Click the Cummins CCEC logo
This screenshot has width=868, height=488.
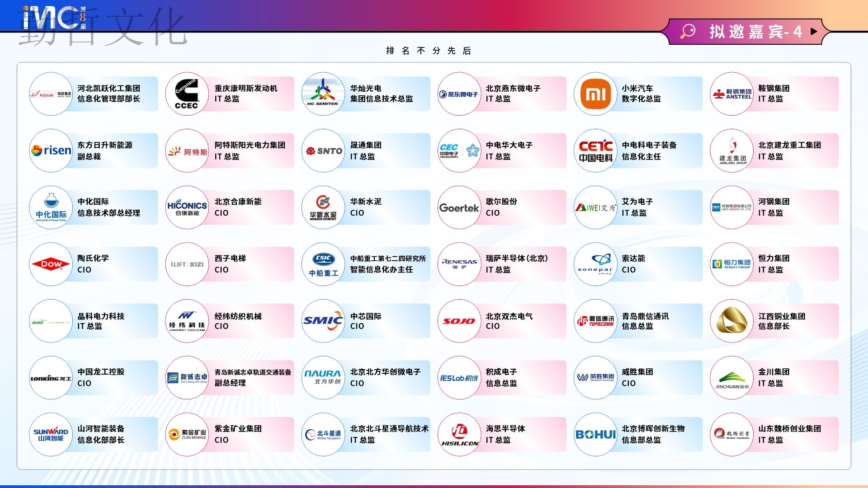[187, 94]
